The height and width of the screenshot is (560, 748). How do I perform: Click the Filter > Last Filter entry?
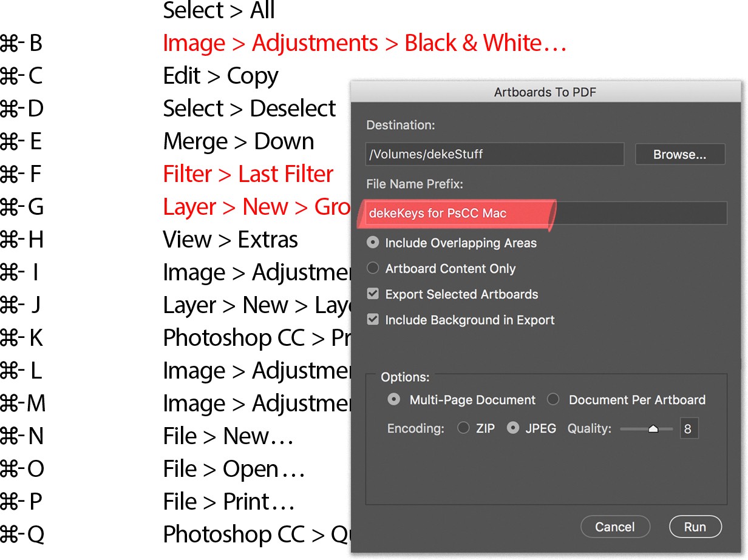[248, 175]
